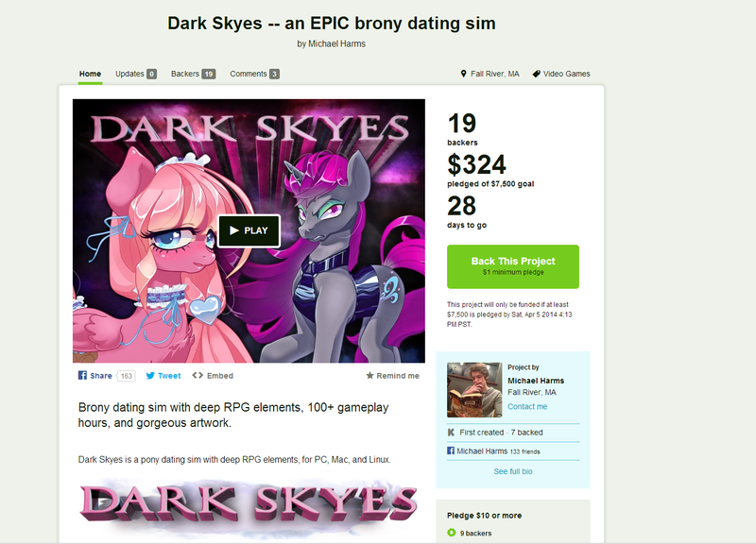Click the 163 share count bubble
This screenshot has width=756, height=544.
126,376
